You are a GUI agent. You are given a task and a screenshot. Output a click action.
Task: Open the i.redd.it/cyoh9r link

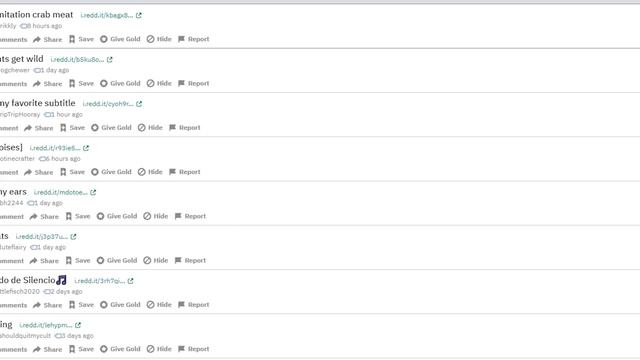point(108,104)
